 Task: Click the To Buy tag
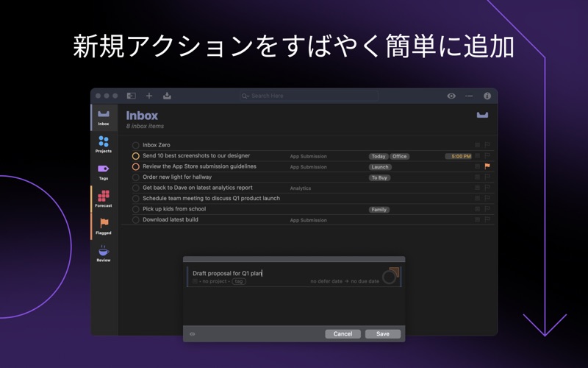pos(379,177)
